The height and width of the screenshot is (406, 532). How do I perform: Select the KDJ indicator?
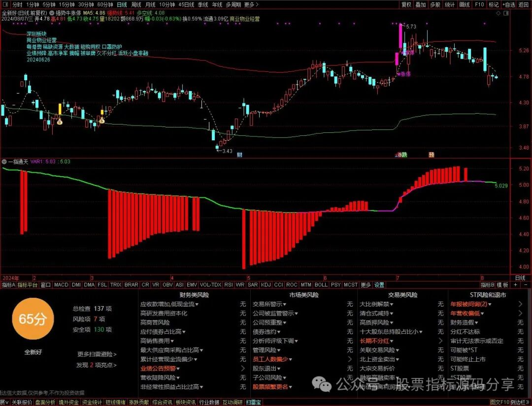point(266,285)
